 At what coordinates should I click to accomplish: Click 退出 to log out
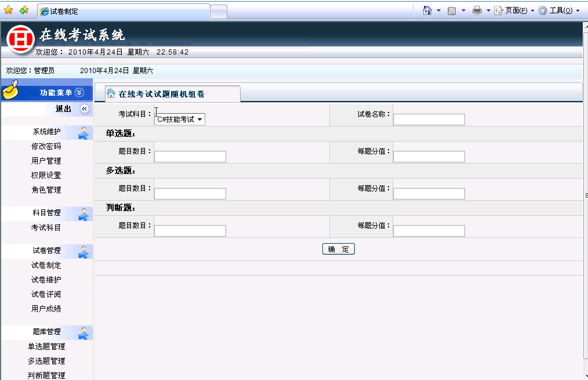tap(63, 109)
